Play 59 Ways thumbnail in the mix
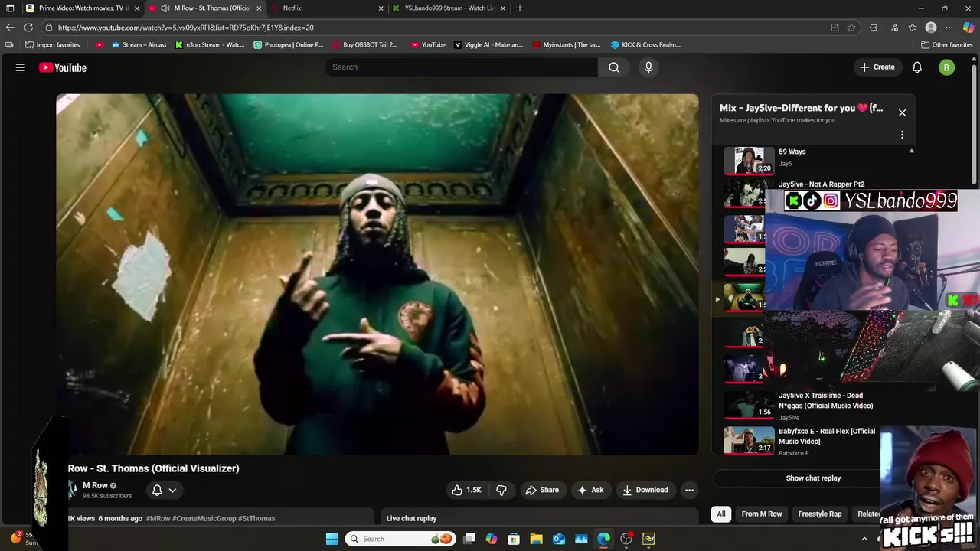Image resolution: width=980 pixels, height=551 pixels. (749, 161)
